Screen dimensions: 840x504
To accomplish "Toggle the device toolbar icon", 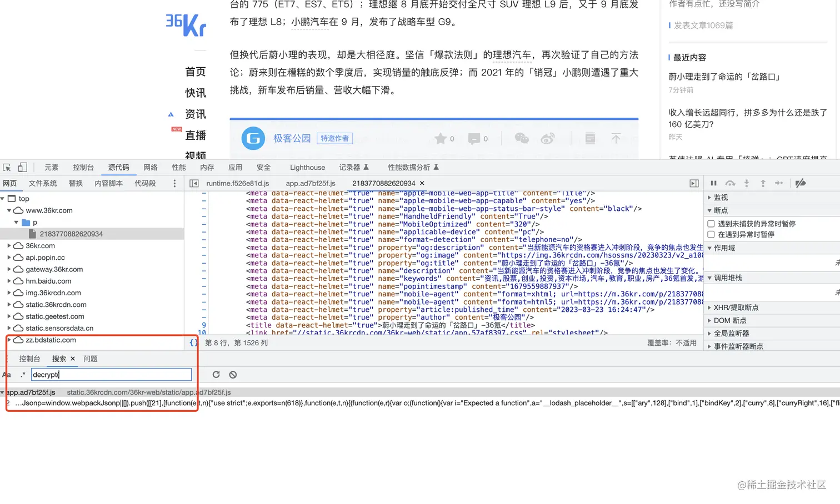I will tap(22, 167).
